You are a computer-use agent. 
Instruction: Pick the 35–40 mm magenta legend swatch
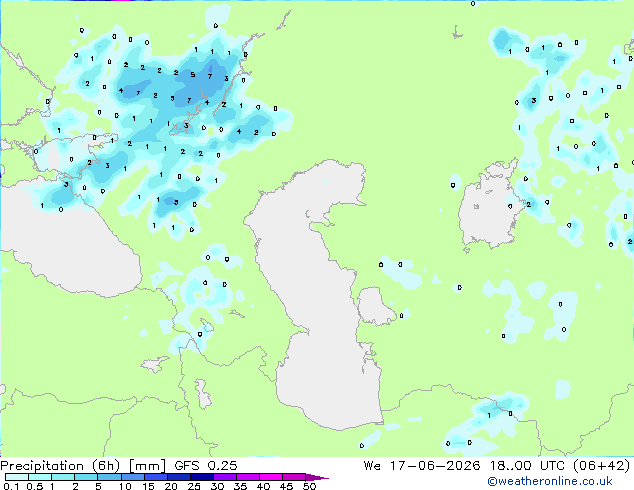pyautogui.click(x=247, y=477)
